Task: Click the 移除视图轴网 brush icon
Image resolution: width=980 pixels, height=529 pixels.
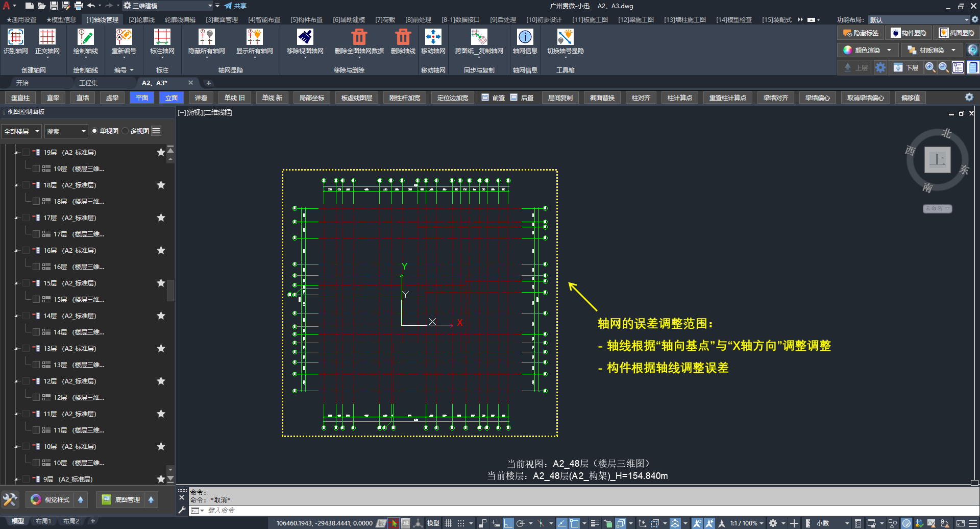Action: [305, 37]
